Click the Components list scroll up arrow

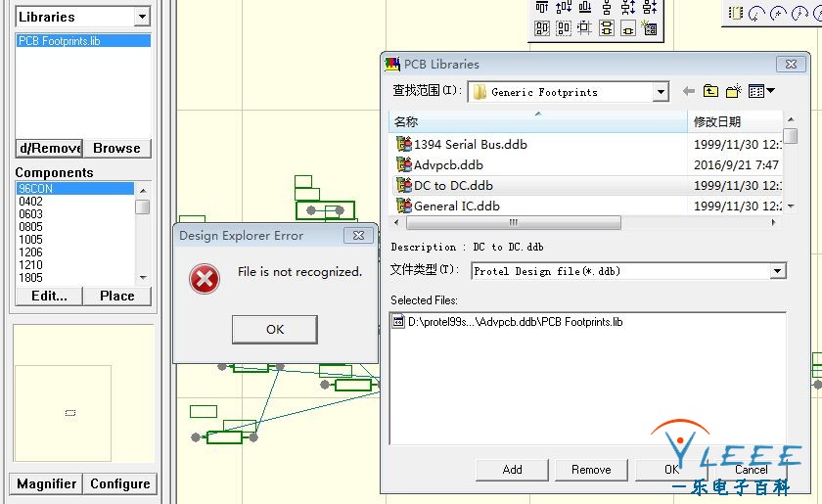[143, 189]
